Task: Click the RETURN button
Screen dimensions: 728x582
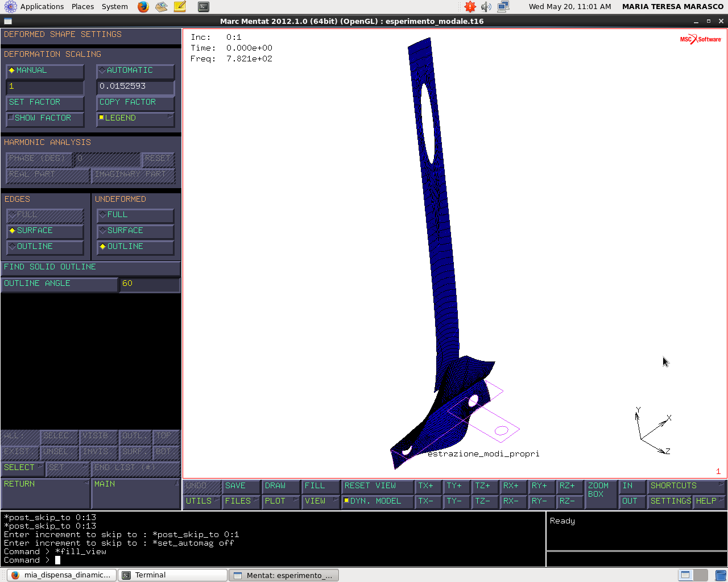Action: (x=45, y=493)
